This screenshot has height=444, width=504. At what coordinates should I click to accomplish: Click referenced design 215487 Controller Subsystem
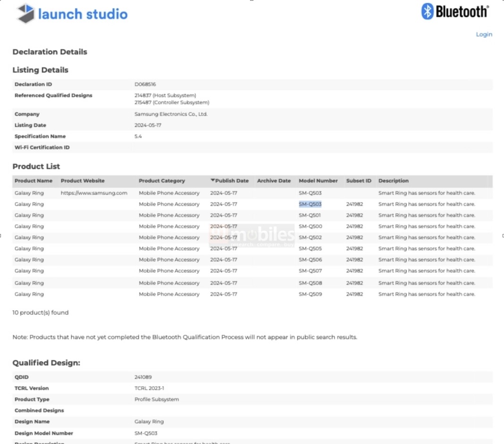coord(172,102)
